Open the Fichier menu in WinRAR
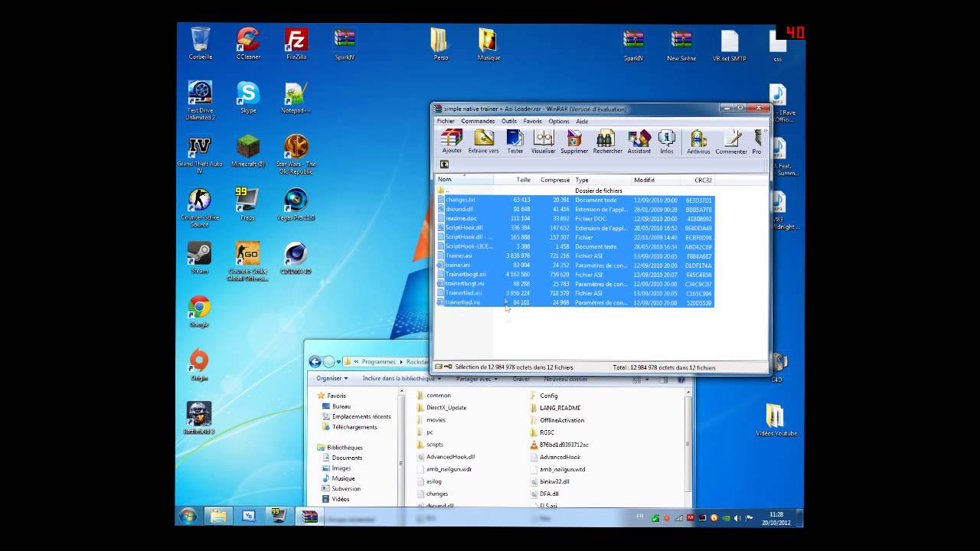 point(446,121)
